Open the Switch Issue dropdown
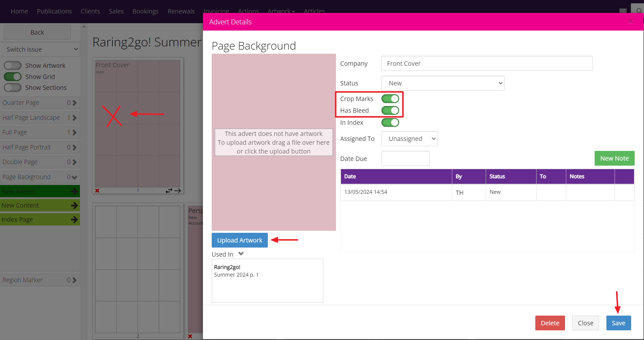Image resolution: width=644 pixels, height=340 pixels. pos(40,49)
